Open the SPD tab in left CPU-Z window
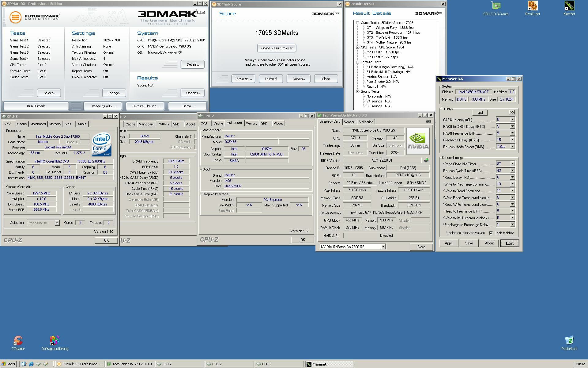This screenshot has width=588, height=368. (x=68, y=124)
